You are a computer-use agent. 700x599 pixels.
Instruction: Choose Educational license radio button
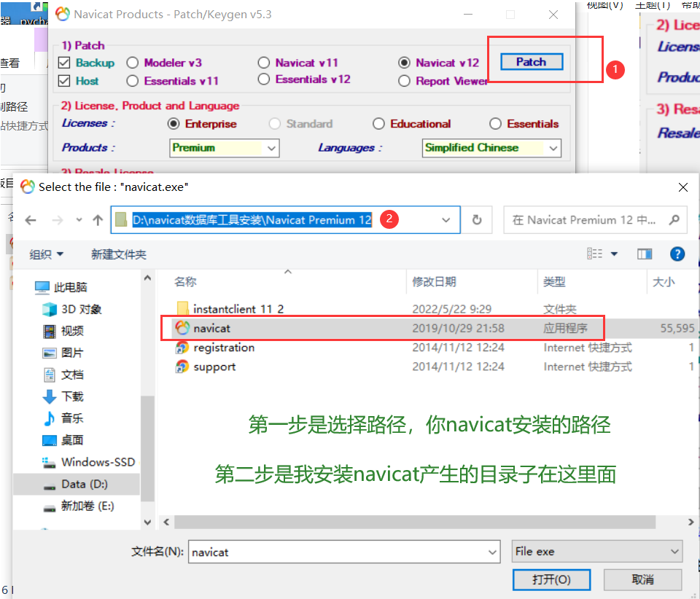378,124
